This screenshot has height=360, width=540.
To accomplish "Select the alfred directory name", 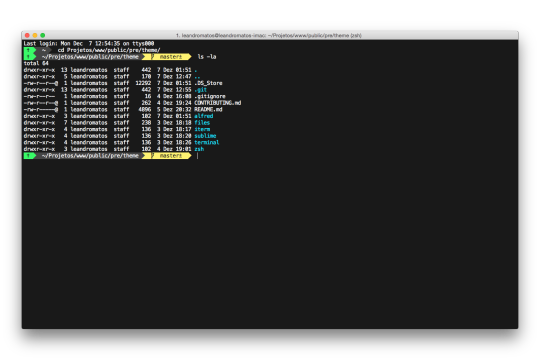I will (204, 116).
